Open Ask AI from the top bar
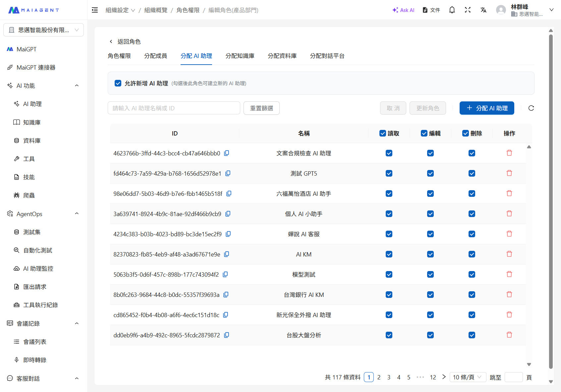Screen dimensions: 561x392 pos(403,10)
